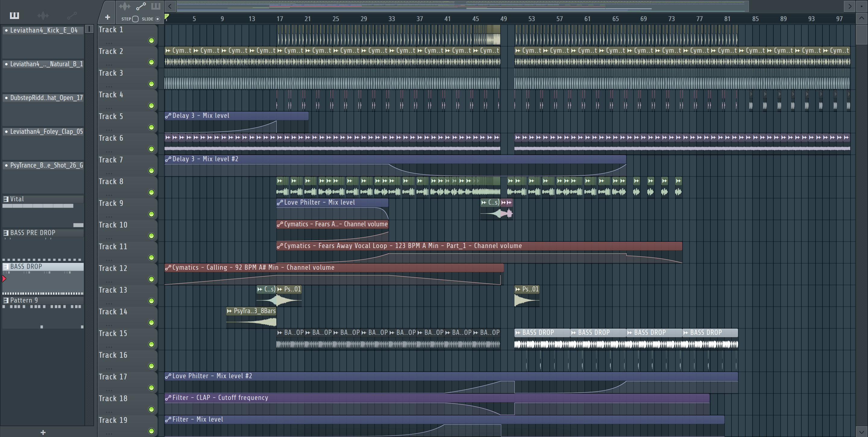Open the Filter - CLAP - Cutoff frequency clip menu
This screenshot has height=437, width=868.
click(x=168, y=398)
